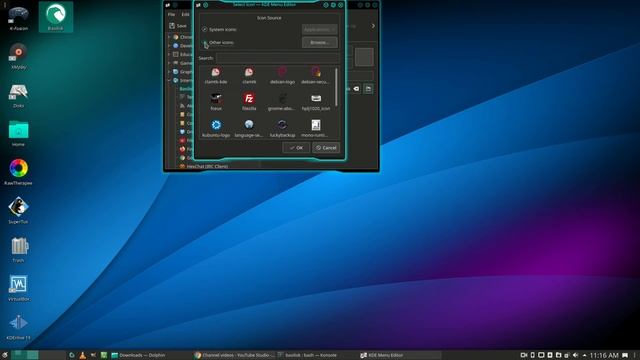
Task: Click the camera icon in the system tray
Action: click(524, 355)
